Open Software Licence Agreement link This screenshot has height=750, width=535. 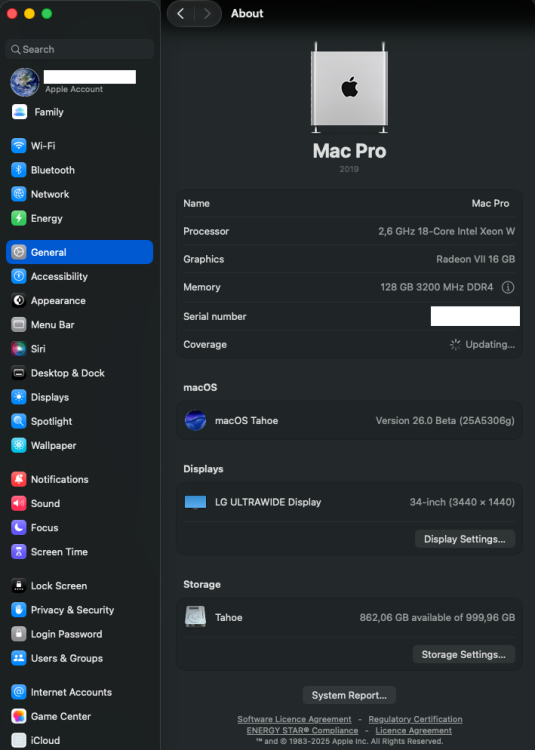click(294, 719)
